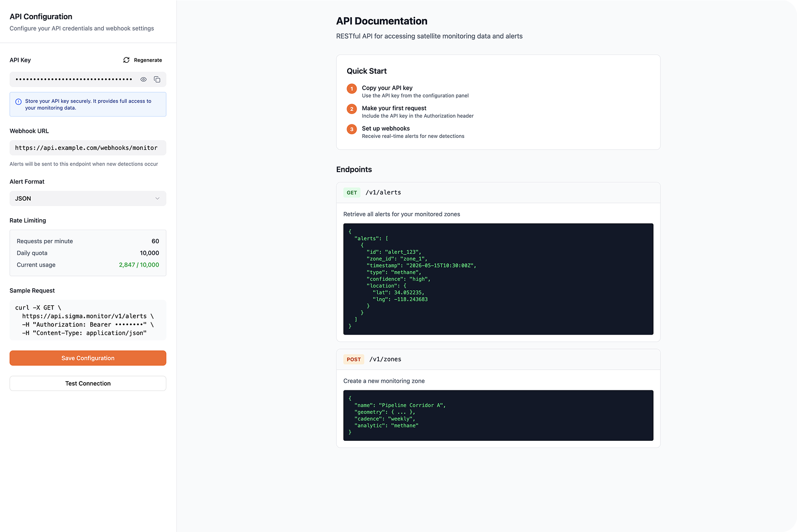Click 'Copy your API key' step title

(x=387, y=88)
